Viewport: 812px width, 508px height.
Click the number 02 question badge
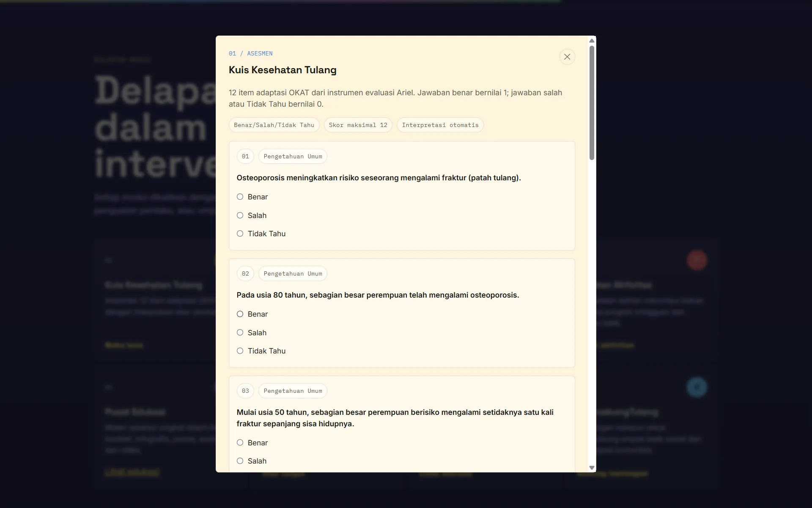[x=245, y=273]
